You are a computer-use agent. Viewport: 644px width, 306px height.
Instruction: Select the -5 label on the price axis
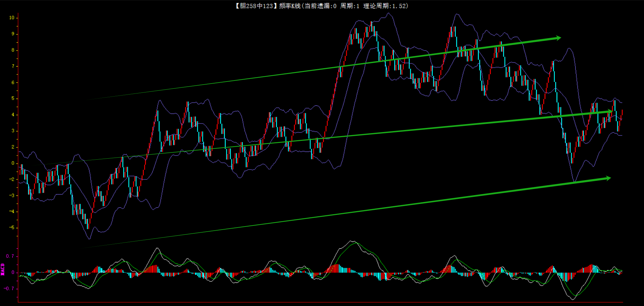(12, 228)
